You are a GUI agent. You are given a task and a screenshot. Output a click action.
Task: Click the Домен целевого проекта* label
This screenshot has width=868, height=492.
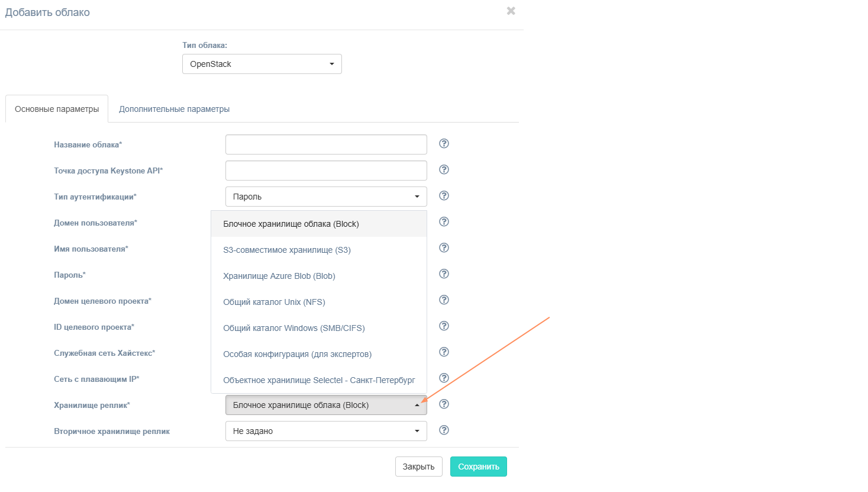(x=103, y=301)
